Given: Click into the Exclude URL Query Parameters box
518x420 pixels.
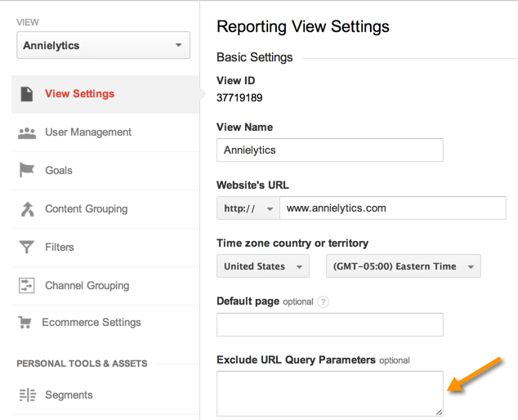Looking at the screenshot, I should (330, 394).
